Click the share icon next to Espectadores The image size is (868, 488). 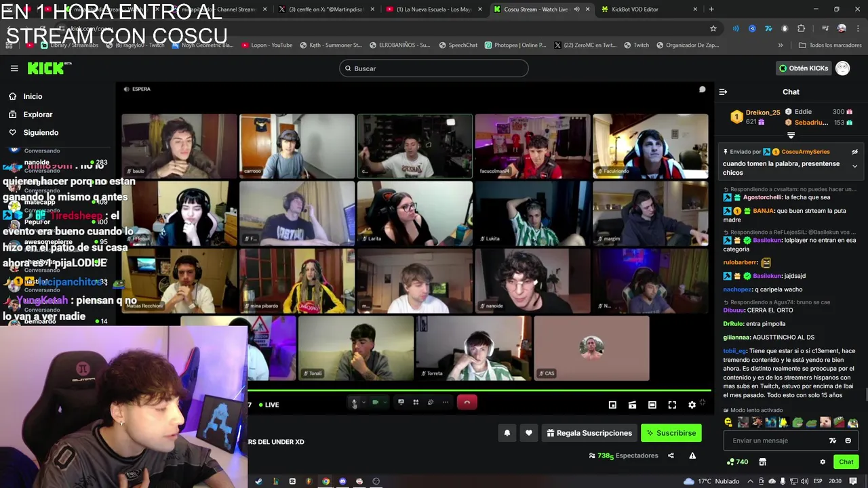(671, 456)
